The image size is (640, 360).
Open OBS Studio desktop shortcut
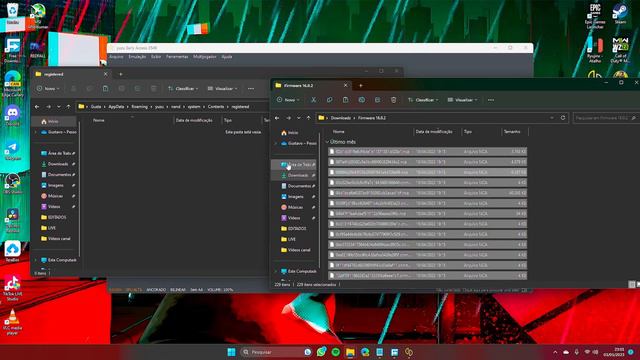[12, 184]
